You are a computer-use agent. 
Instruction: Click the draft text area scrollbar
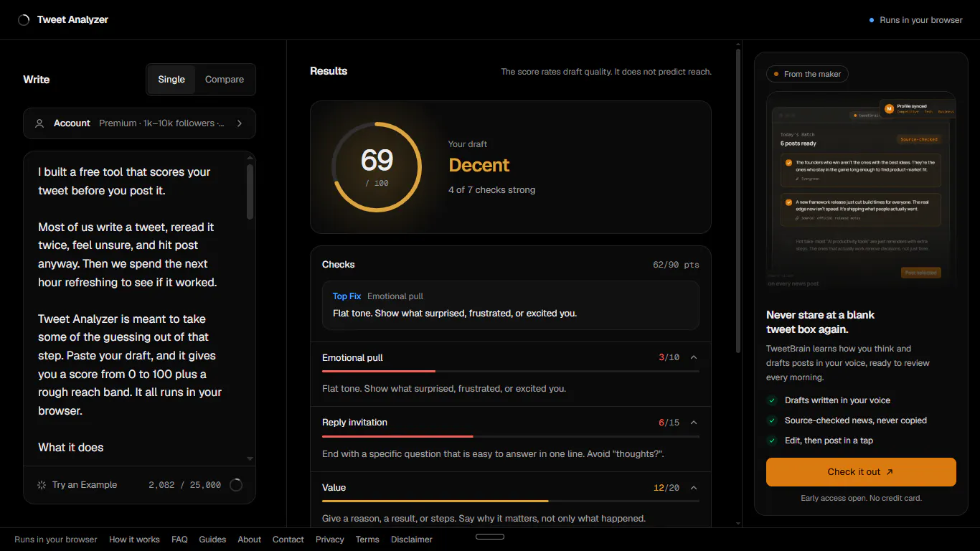coord(250,192)
